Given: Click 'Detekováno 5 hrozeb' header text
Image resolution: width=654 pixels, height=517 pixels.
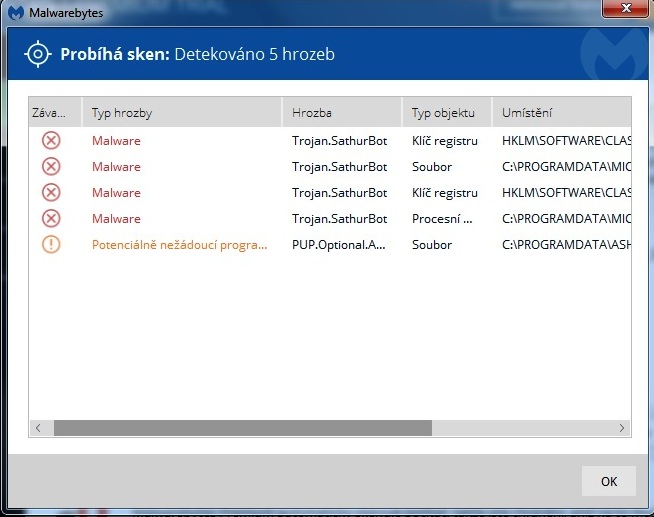Looking at the screenshot, I should pyautogui.click(x=254, y=55).
